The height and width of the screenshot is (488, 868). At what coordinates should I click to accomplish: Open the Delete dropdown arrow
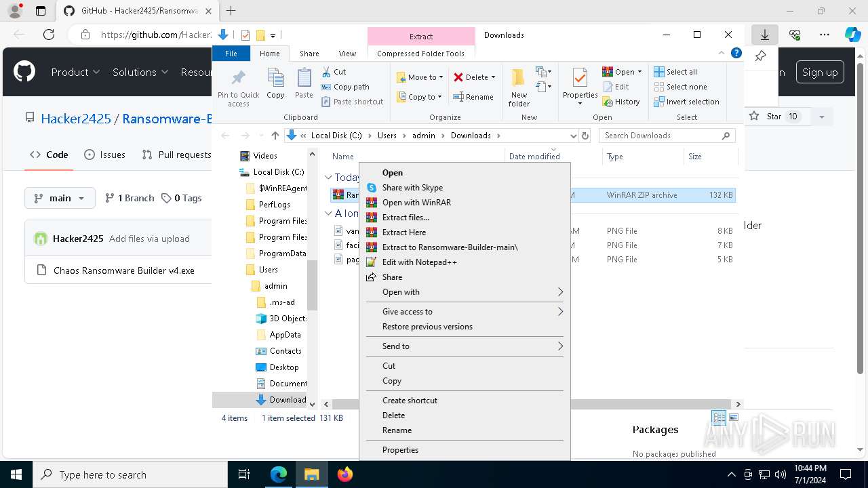[x=493, y=77]
